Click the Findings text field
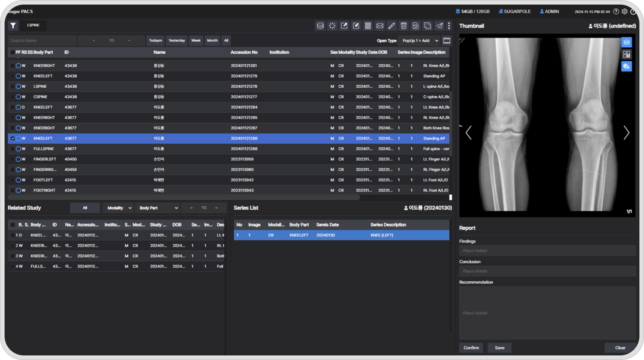The height and width of the screenshot is (360, 644). (x=548, y=251)
